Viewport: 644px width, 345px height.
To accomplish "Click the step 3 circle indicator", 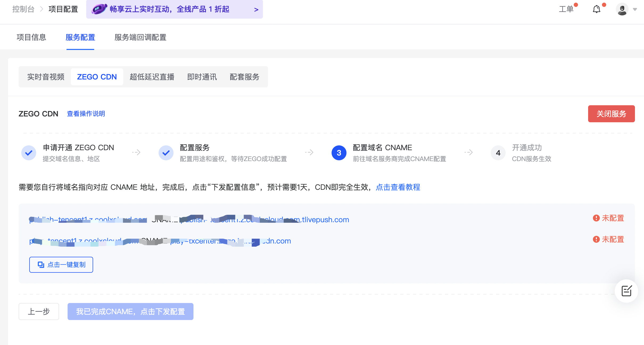I will click(339, 153).
